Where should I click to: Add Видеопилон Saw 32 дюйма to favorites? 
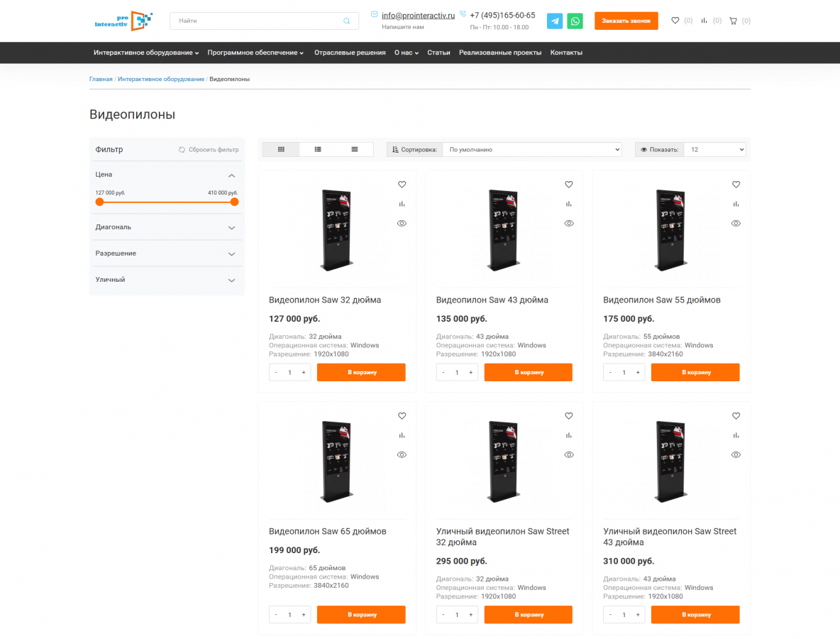tap(402, 185)
